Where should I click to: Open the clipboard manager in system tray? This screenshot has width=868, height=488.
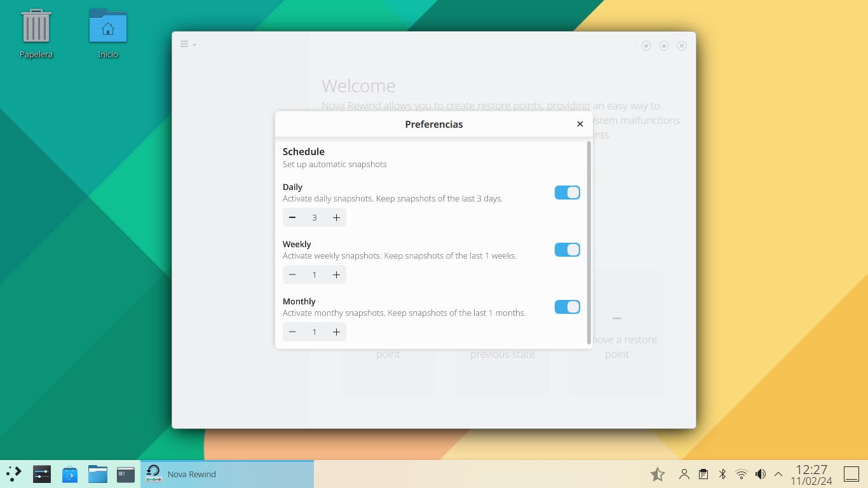703,473
